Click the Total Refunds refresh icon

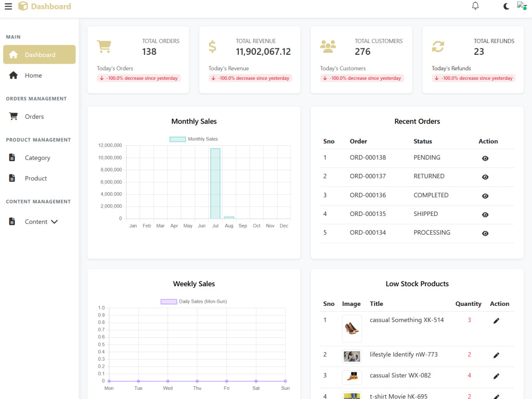click(438, 46)
